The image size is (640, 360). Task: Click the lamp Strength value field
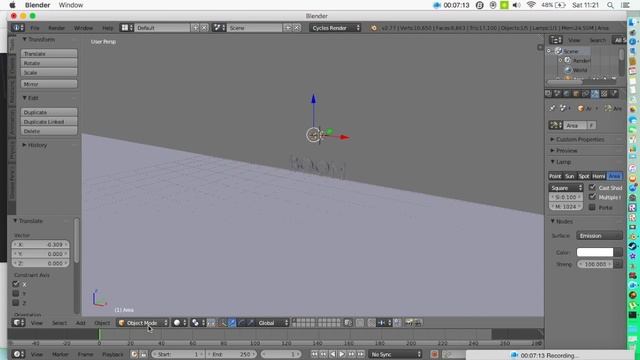point(595,264)
